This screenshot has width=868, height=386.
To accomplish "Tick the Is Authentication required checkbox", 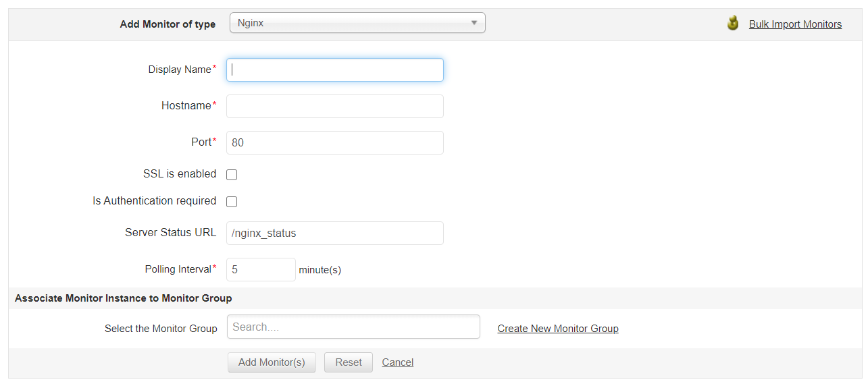I will [232, 202].
